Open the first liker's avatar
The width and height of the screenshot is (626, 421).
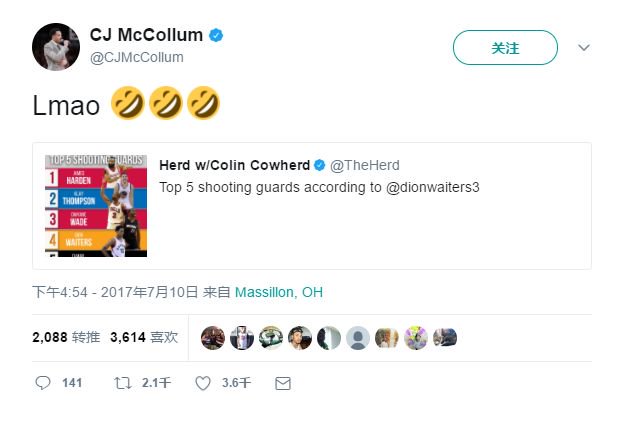(213, 338)
